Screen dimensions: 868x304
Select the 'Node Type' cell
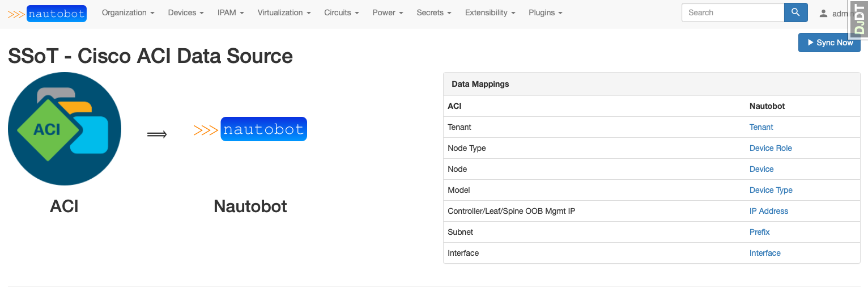point(594,148)
